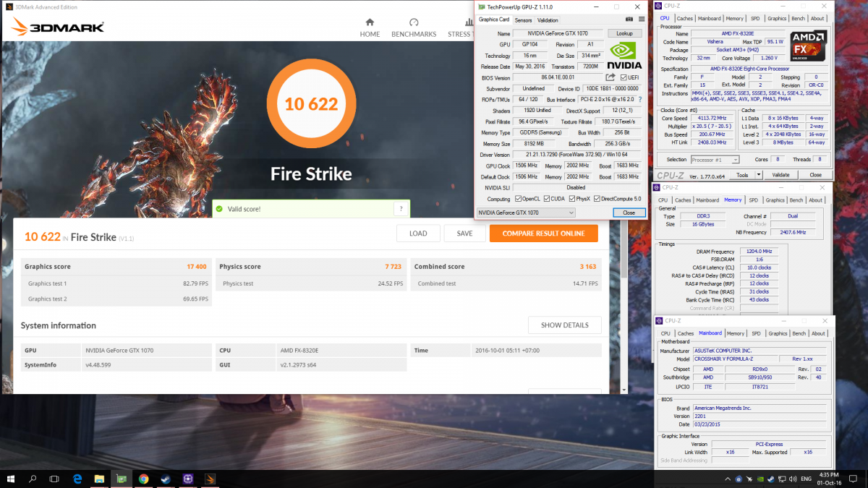Click the Bus Interface question mark in GPU-Z
This screenshot has height=488, width=868.
(639, 99)
